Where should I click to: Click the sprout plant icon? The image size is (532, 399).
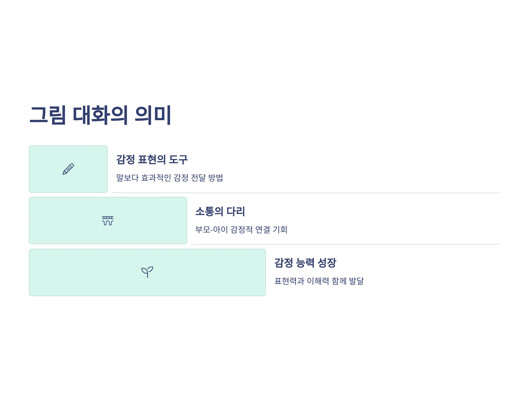[x=147, y=272]
